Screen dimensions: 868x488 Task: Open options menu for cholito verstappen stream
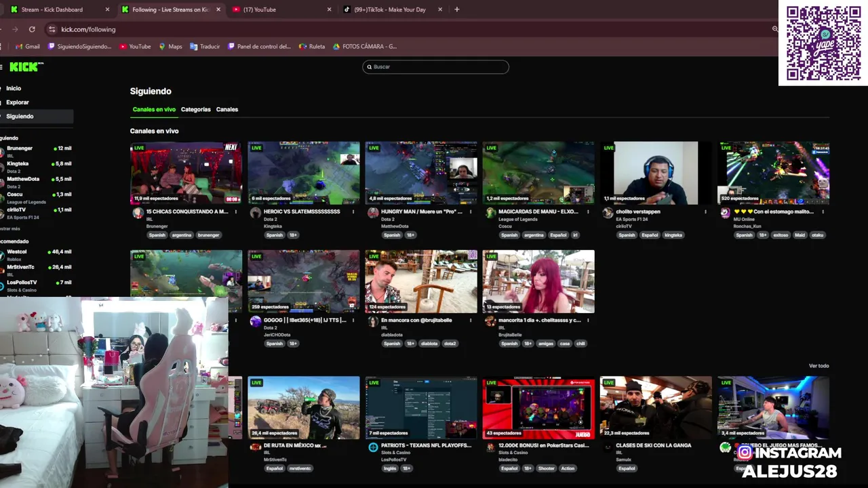pyautogui.click(x=705, y=211)
